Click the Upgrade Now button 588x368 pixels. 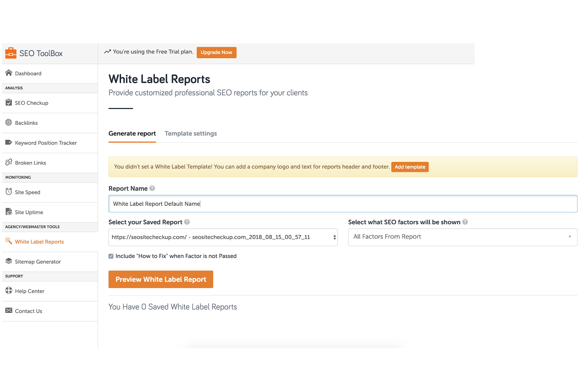(x=216, y=53)
